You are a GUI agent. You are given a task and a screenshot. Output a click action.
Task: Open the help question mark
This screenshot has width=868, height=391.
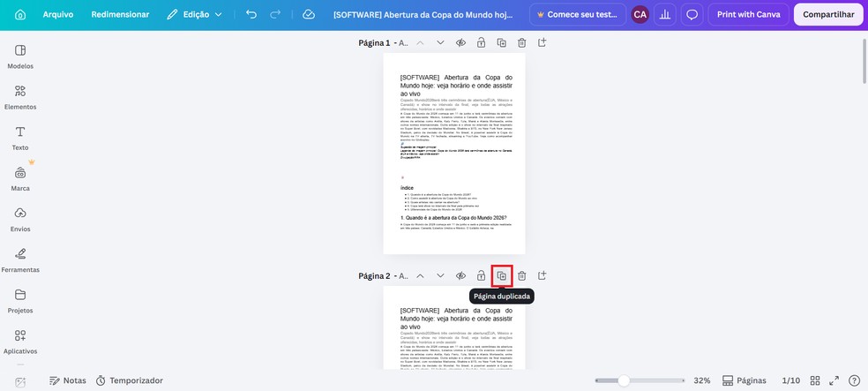pos(854,380)
